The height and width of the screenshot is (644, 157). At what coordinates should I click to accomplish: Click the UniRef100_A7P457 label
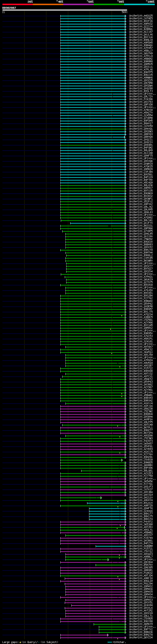click(x=141, y=48)
